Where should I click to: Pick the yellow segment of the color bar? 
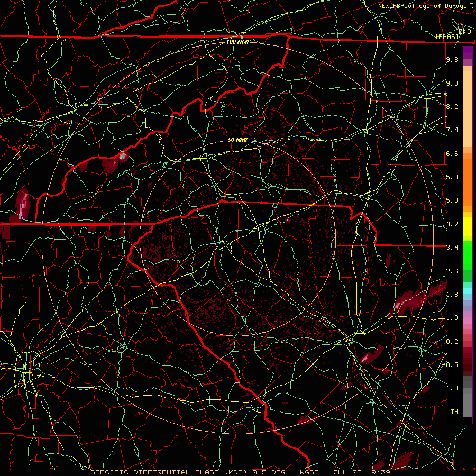tap(467, 226)
